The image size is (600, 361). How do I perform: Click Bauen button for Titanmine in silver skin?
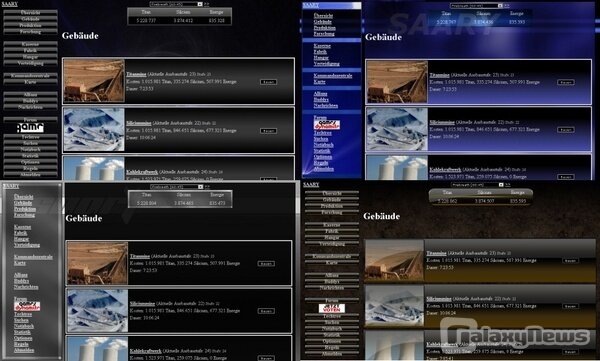click(x=266, y=264)
